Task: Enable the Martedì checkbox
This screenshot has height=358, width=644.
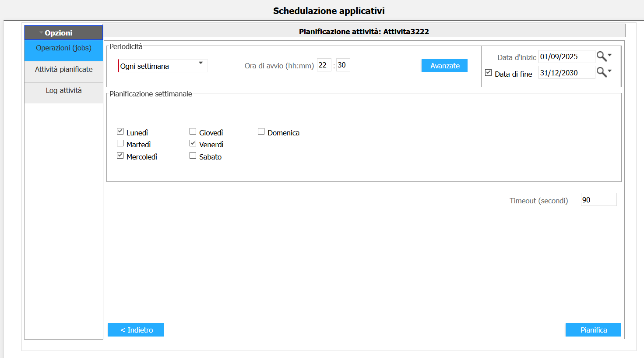Action: tap(120, 143)
